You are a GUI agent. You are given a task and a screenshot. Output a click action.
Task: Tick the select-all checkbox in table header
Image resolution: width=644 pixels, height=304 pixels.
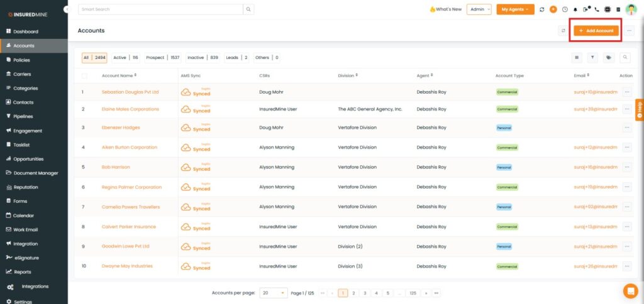pyautogui.click(x=85, y=76)
